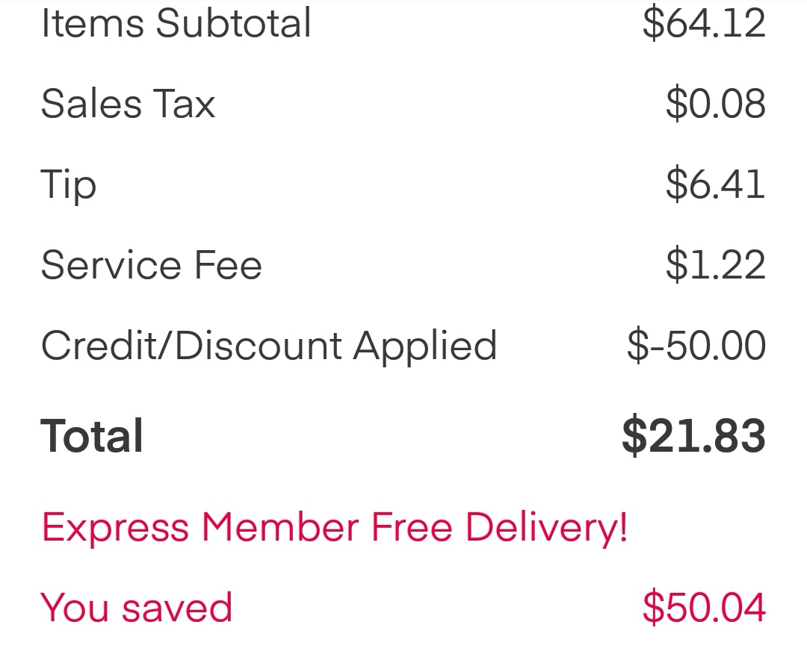Click the word Subtotal in first row

tap(233, 23)
